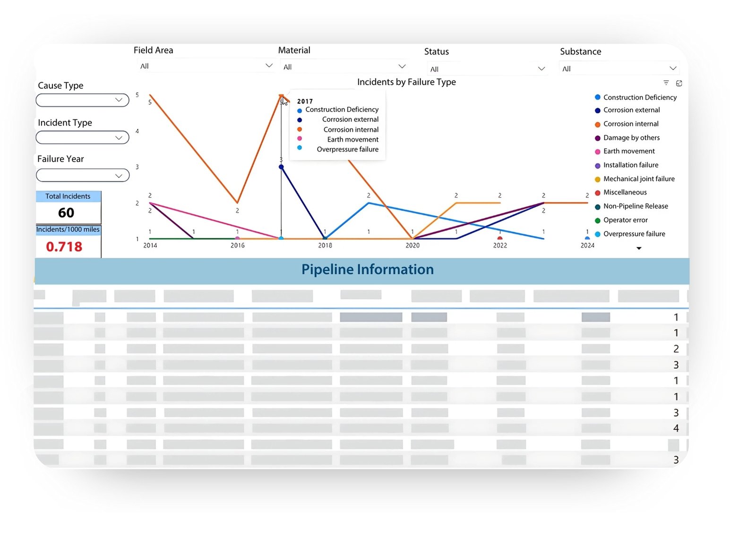Image resolution: width=756 pixels, height=551 pixels.
Task: Click the 2017 corrosion external data point
Action: coord(281,167)
